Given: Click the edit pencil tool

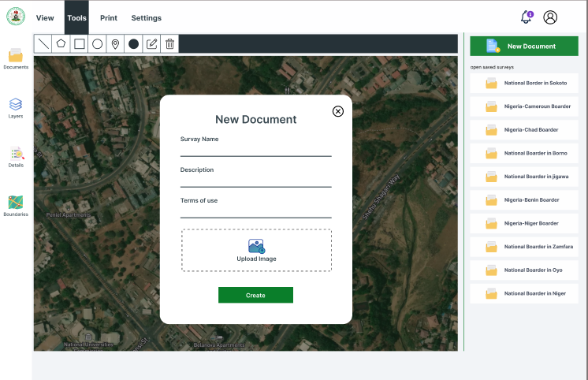Looking at the screenshot, I should (151, 44).
